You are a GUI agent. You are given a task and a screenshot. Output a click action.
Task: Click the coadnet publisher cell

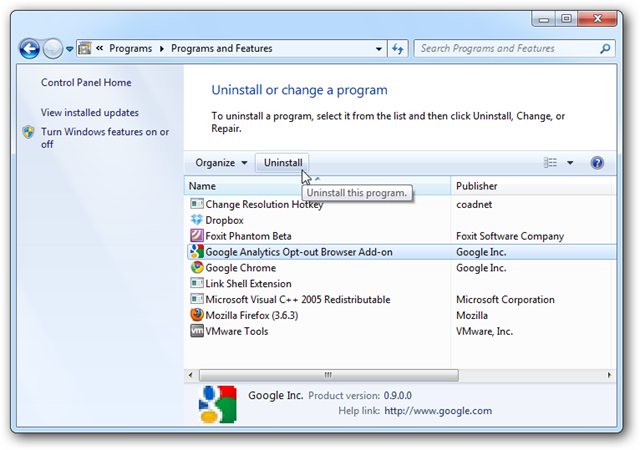click(x=474, y=204)
